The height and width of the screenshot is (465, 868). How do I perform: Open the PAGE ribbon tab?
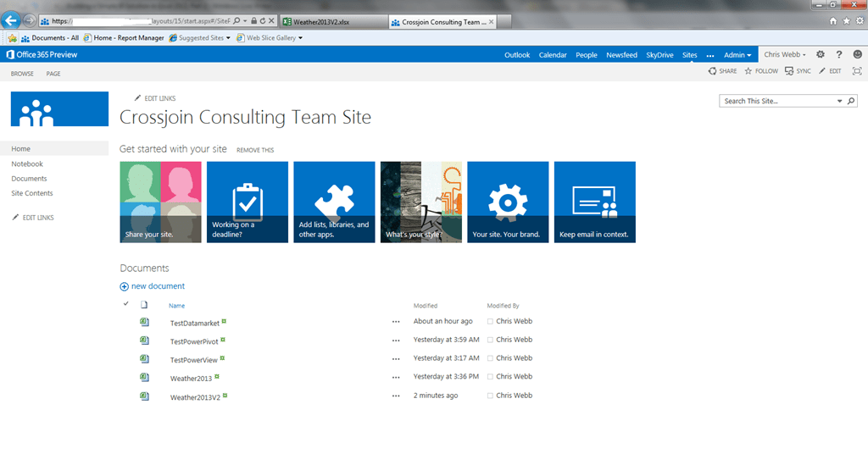coord(53,74)
